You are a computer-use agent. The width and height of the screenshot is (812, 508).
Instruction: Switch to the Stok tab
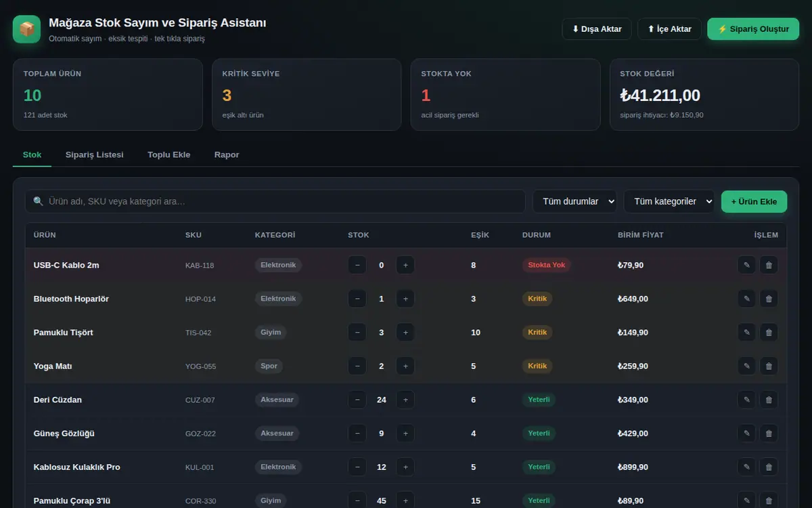click(32, 154)
